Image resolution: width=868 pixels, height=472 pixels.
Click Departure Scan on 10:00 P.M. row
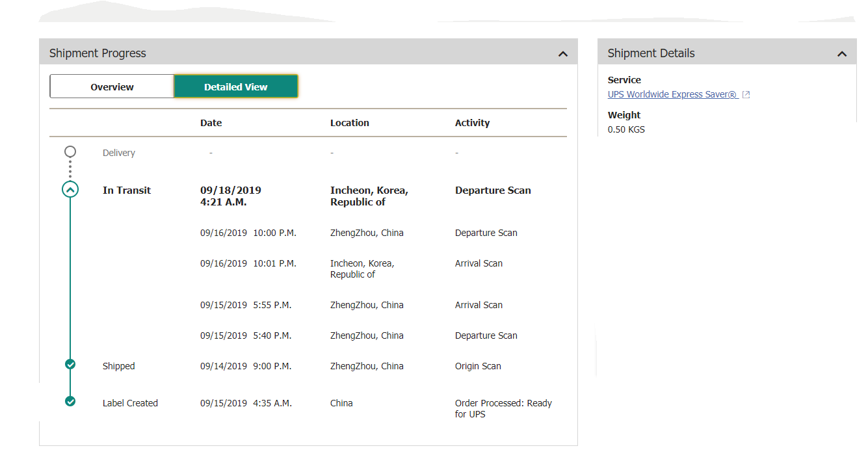(486, 233)
